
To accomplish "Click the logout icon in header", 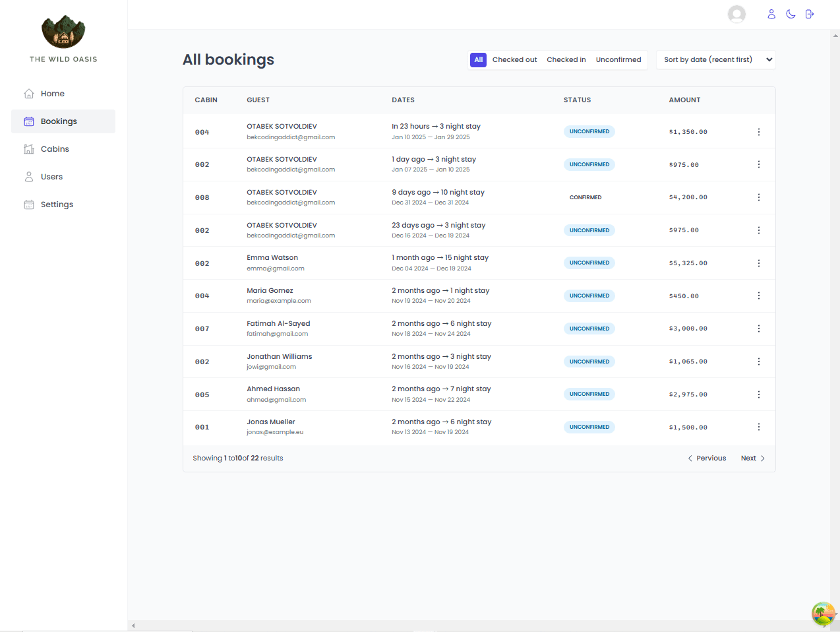I will click(x=810, y=14).
